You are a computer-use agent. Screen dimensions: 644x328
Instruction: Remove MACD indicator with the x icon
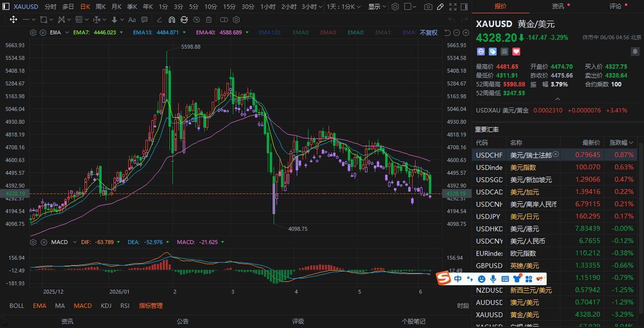tap(43, 242)
